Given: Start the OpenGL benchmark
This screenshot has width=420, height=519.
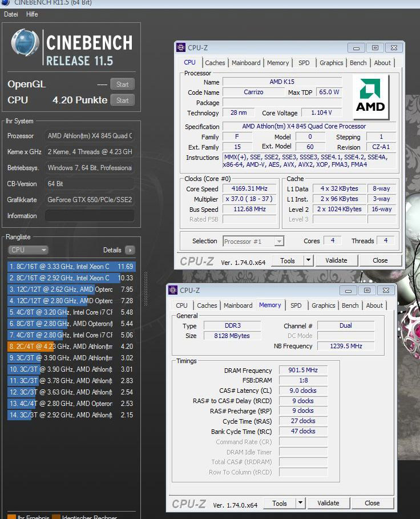Looking at the screenshot, I should [122, 85].
